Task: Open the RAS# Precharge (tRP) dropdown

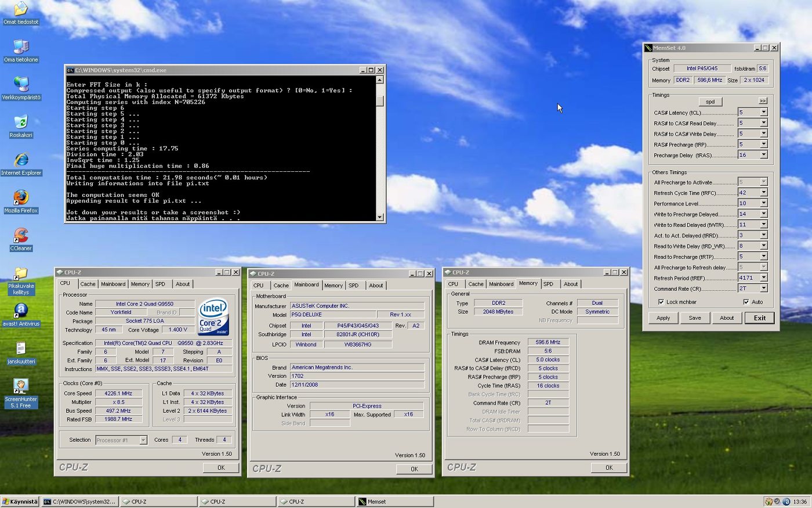Action: [x=763, y=145]
